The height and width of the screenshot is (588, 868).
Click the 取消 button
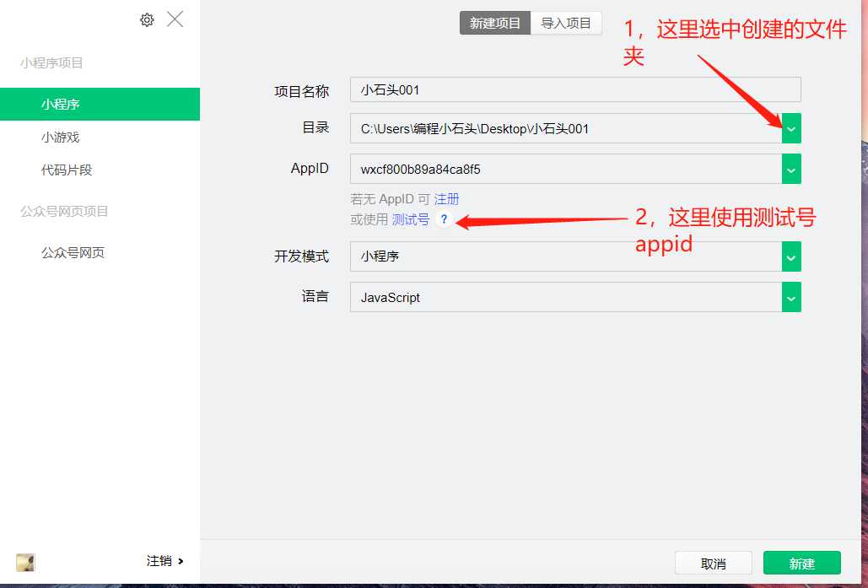point(713,563)
